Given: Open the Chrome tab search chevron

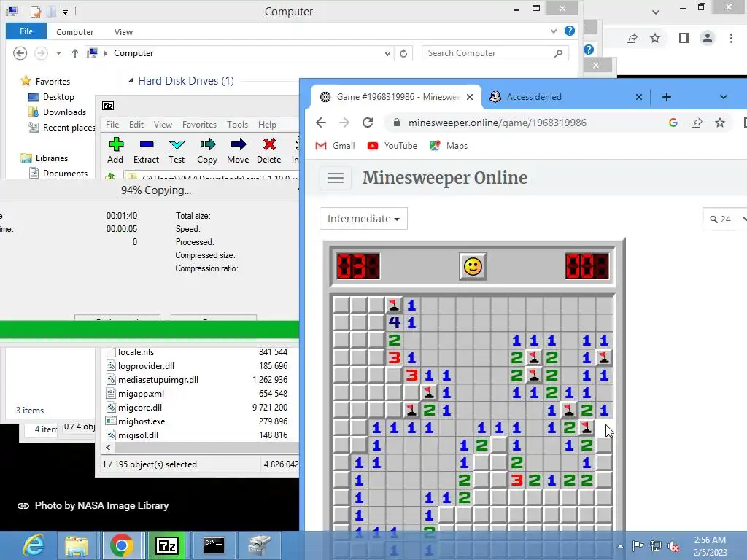Looking at the screenshot, I should point(723,97).
